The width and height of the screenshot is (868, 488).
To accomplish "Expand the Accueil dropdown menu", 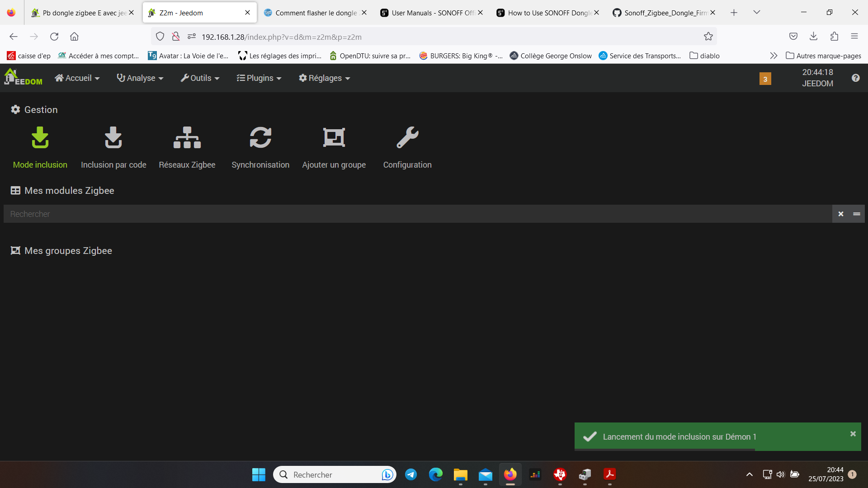I will click(x=77, y=78).
